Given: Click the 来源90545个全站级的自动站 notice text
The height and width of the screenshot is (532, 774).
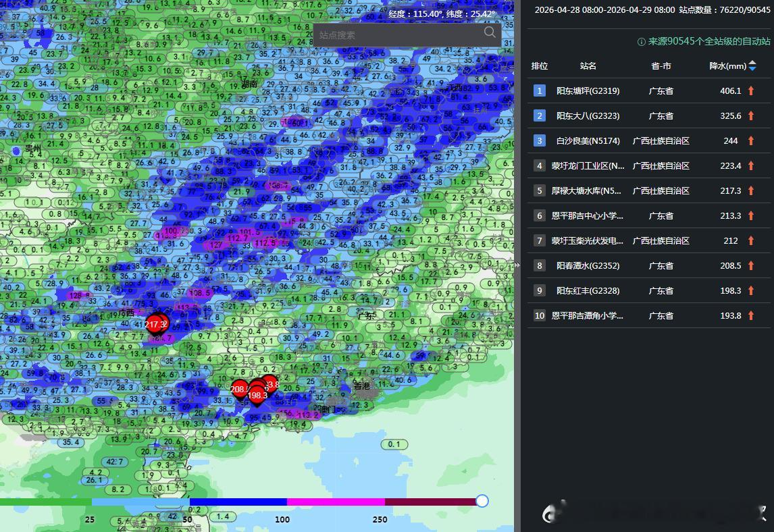Looking at the screenshot, I should click(x=709, y=41).
